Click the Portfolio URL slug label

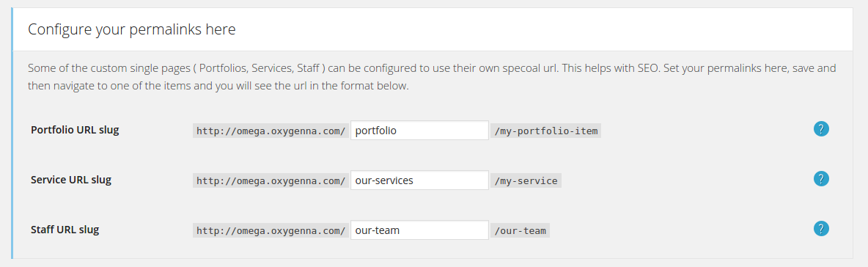coord(75,130)
